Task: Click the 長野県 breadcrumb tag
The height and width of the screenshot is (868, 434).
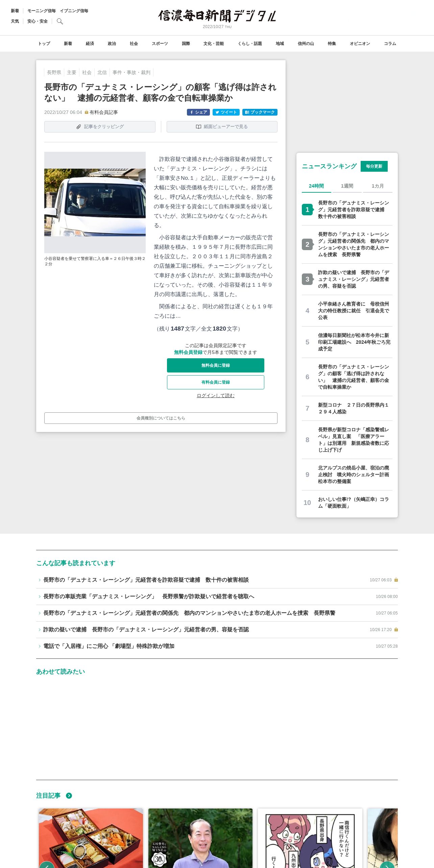Action: (54, 72)
